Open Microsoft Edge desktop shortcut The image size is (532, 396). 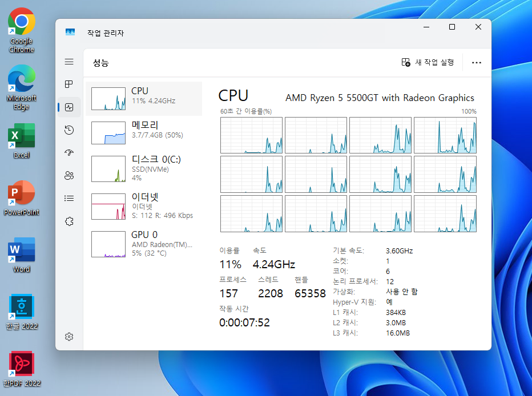[21, 87]
